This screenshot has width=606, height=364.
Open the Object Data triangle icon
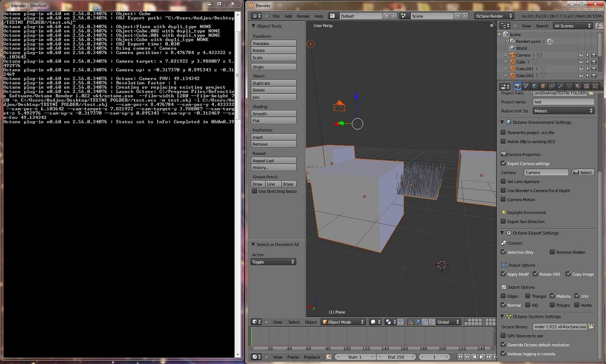click(569, 86)
